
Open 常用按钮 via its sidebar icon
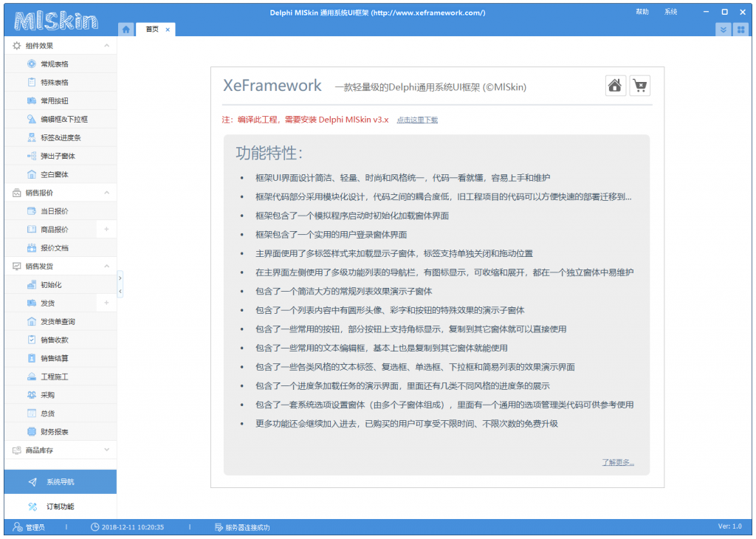click(31, 100)
